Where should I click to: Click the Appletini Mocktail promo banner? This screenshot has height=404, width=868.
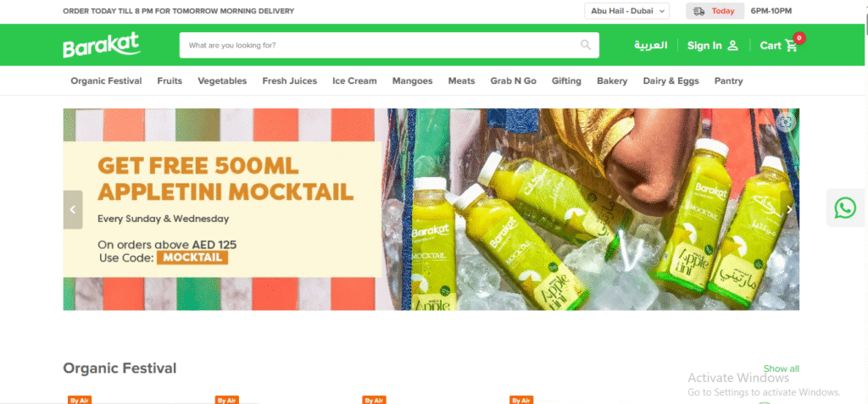[431, 209]
